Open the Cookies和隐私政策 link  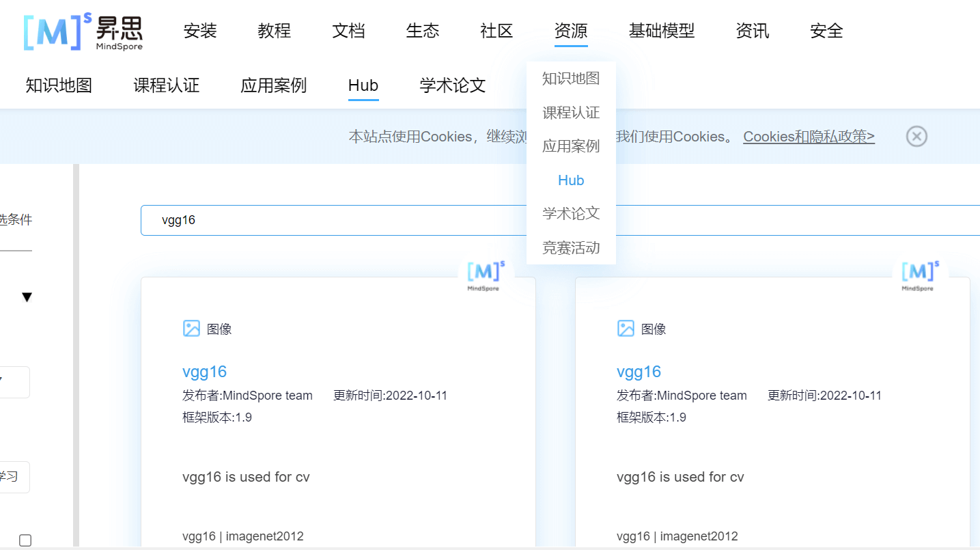809,137
